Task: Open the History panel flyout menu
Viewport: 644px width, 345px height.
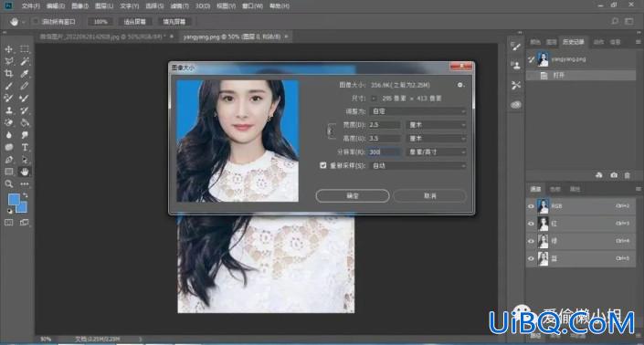Action: pos(638,42)
